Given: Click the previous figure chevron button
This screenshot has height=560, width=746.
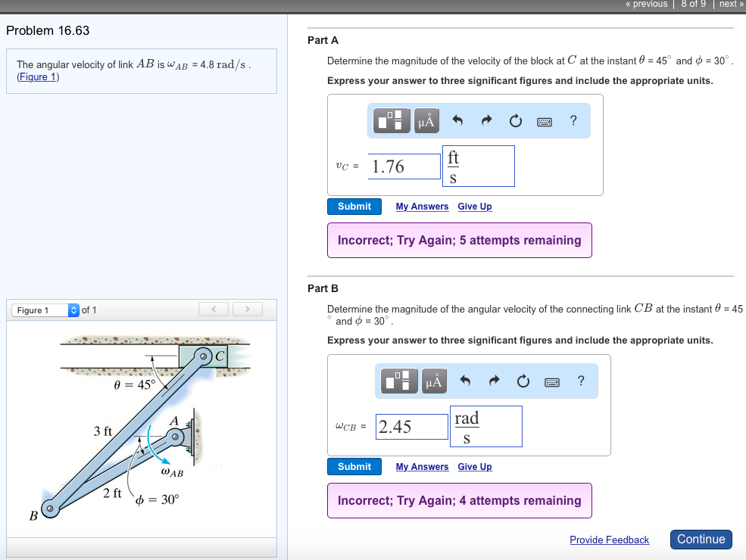Looking at the screenshot, I should pos(214,309).
